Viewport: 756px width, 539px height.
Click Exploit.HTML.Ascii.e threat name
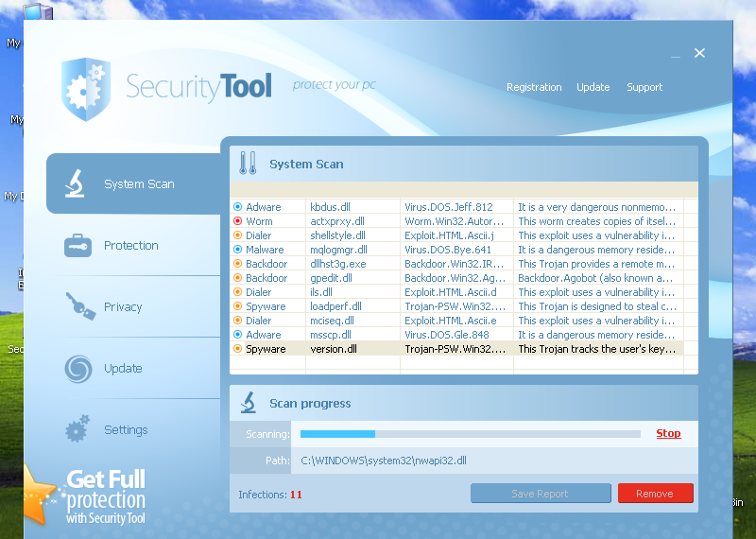451,321
